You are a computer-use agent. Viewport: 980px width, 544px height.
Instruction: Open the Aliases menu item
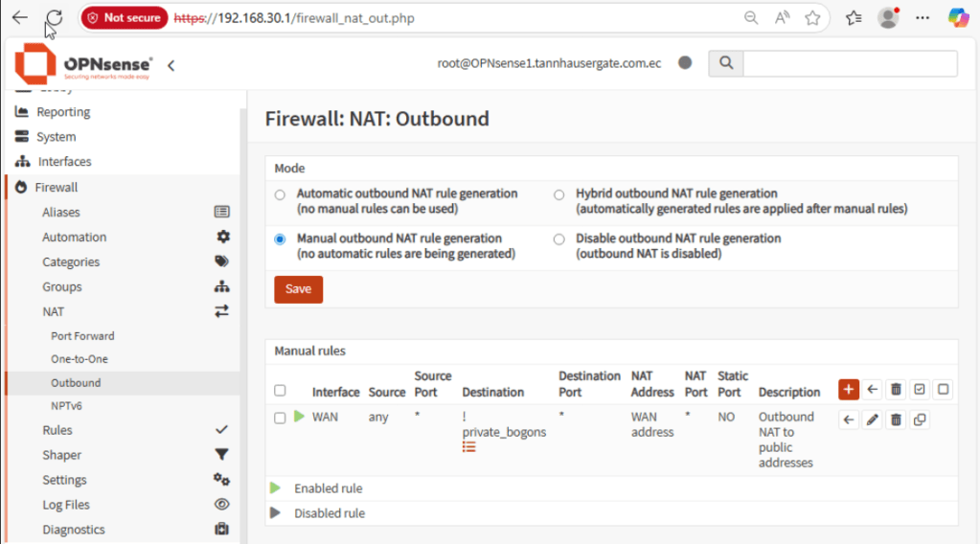61,212
